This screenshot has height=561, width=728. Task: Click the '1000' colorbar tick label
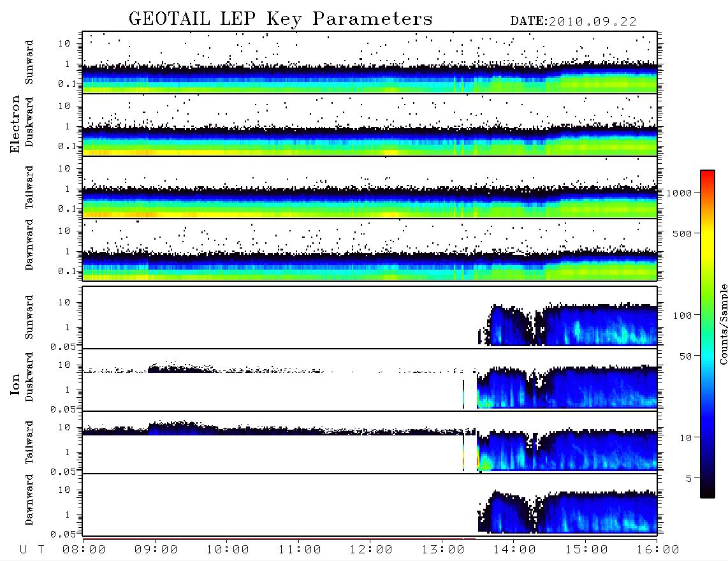[x=679, y=193]
